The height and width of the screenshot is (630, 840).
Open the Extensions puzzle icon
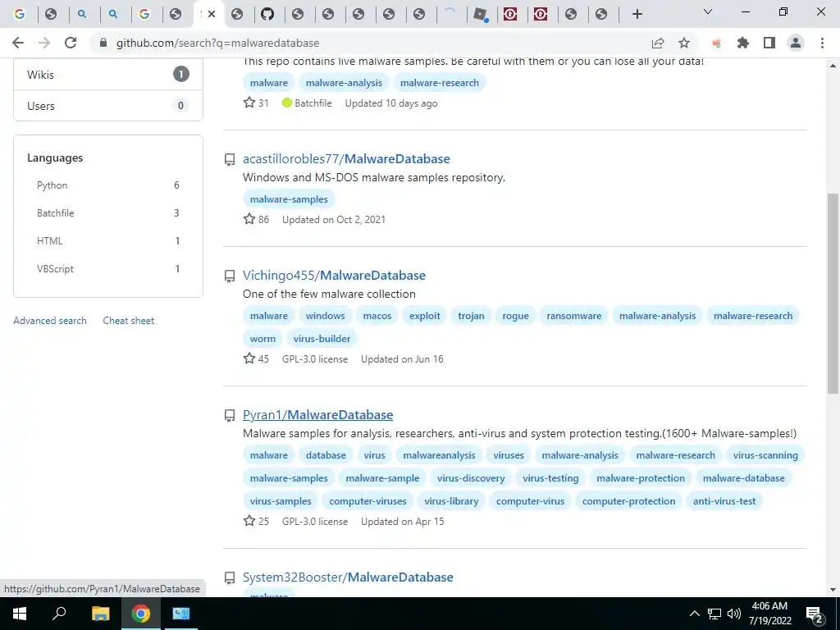(x=743, y=43)
